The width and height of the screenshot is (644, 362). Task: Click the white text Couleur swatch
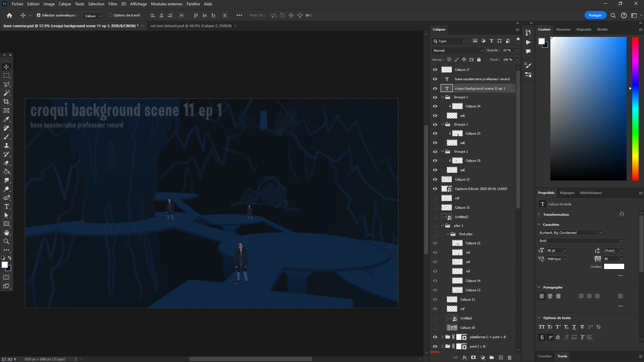[x=614, y=267]
